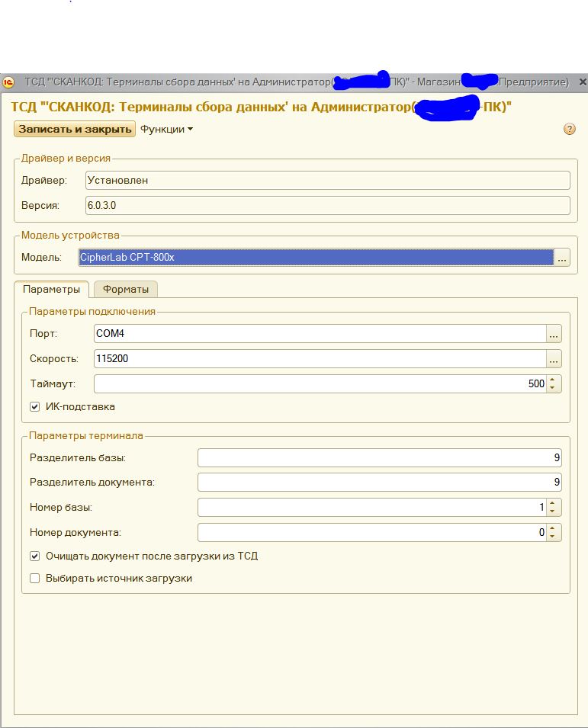The height and width of the screenshot is (728, 588).
Task: Click the Порт field showing COM4
Action: click(x=319, y=334)
